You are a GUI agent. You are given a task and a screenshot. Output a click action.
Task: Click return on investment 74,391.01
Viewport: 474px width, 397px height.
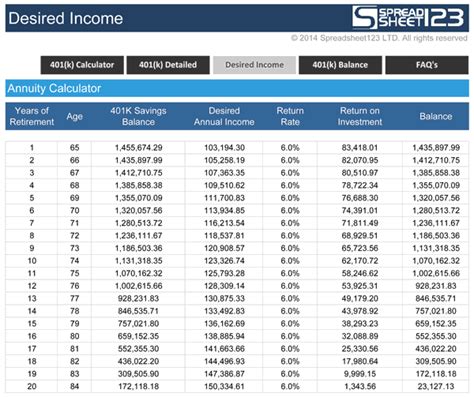pos(360,211)
